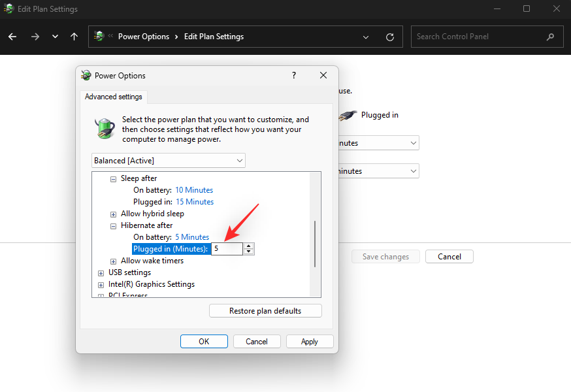Select Edit Plan Settings breadcrumb
571x392 pixels.
[x=214, y=37]
